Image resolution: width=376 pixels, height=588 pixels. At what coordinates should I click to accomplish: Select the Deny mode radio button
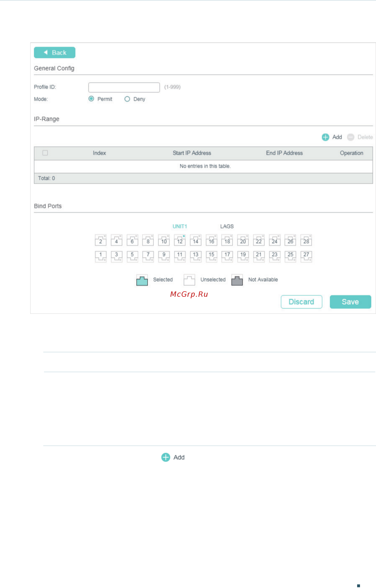127,99
